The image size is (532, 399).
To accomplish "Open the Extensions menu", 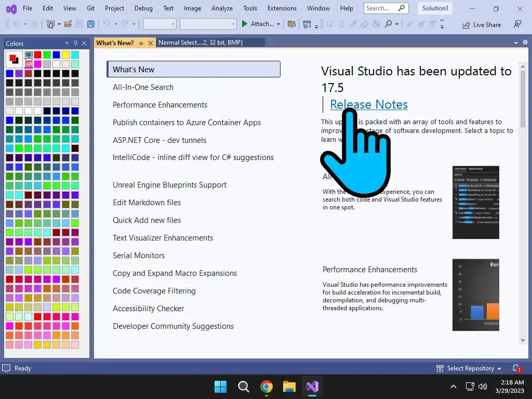I will [282, 8].
